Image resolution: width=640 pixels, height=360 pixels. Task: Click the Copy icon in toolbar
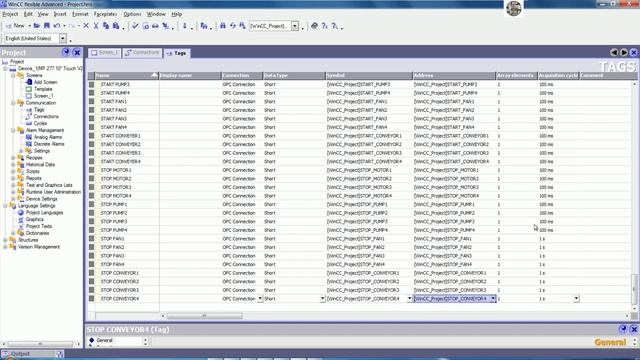(x=106, y=26)
